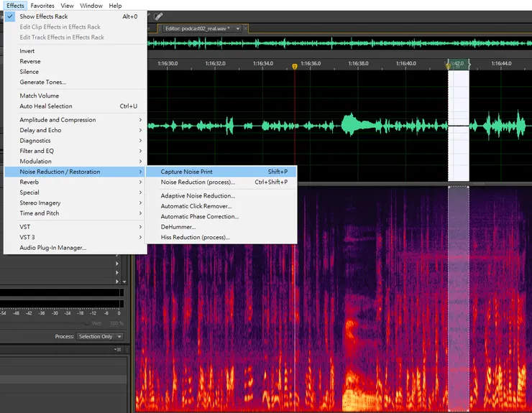The image size is (532, 413).
Task: Select Adaptive Noise Reduction effect
Action: pyautogui.click(x=198, y=196)
